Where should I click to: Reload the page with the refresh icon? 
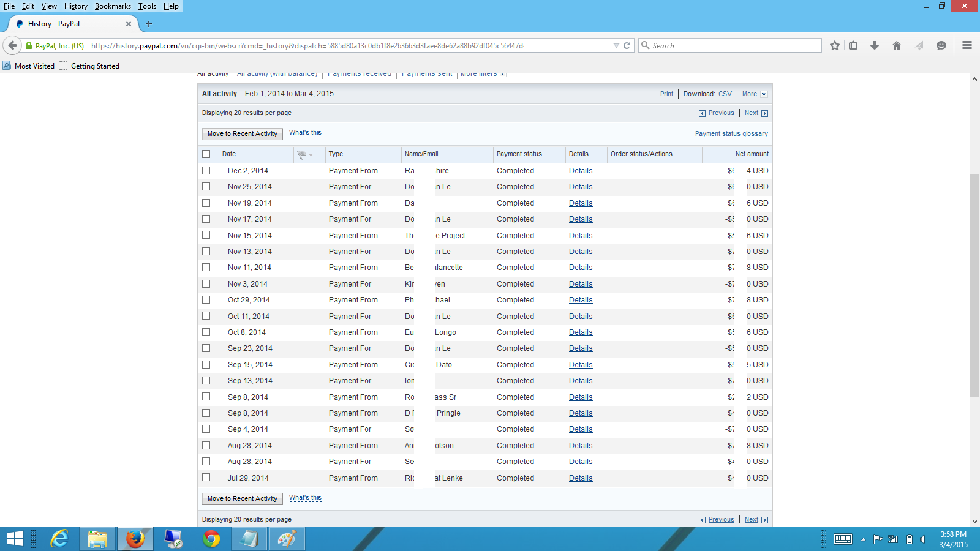pyautogui.click(x=627, y=46)
